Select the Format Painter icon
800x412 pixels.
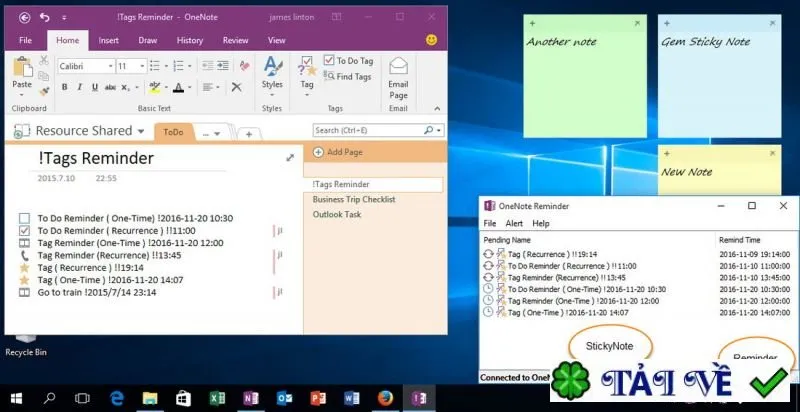point(44,92)
